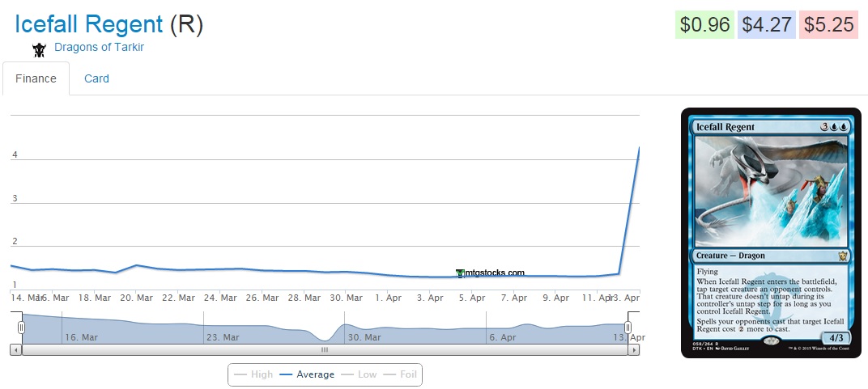Click the Dragons of Tarkir set symbol icon
Image resolution: width=868 pixels, height=389 pixels.
tap(39, 50)
